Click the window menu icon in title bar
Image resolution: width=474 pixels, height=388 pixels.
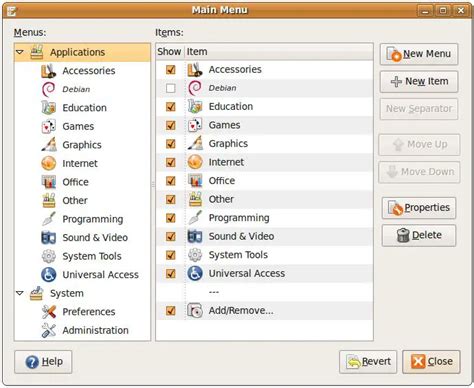coord(12,11)
